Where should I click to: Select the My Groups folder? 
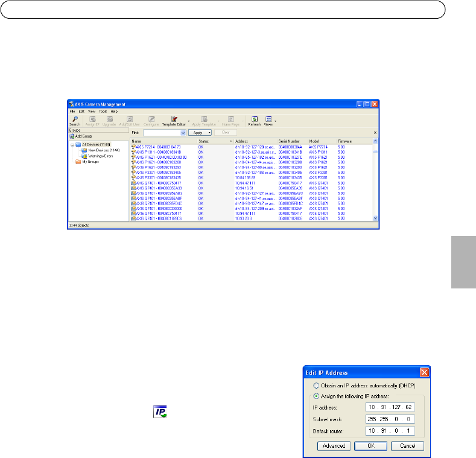[x=78, y=162]
